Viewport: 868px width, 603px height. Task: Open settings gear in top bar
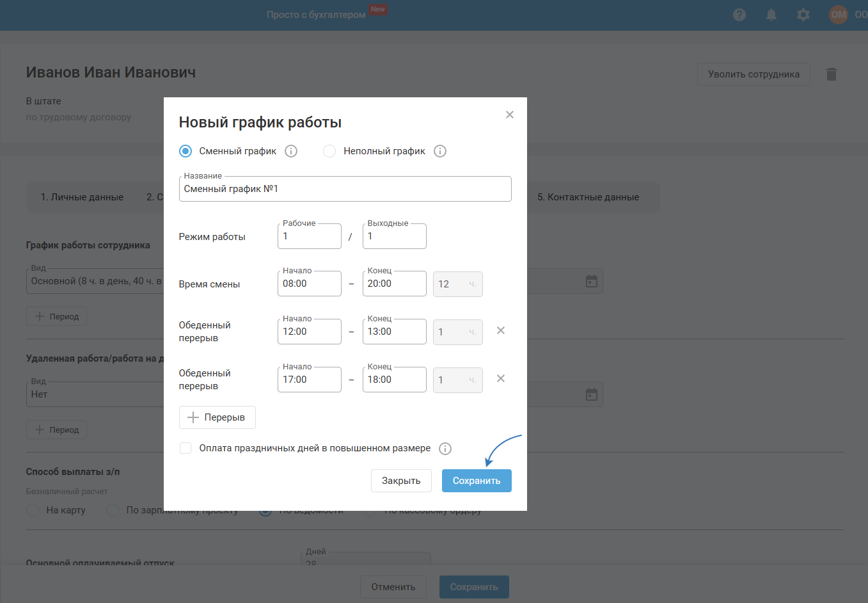coord(803,15)
